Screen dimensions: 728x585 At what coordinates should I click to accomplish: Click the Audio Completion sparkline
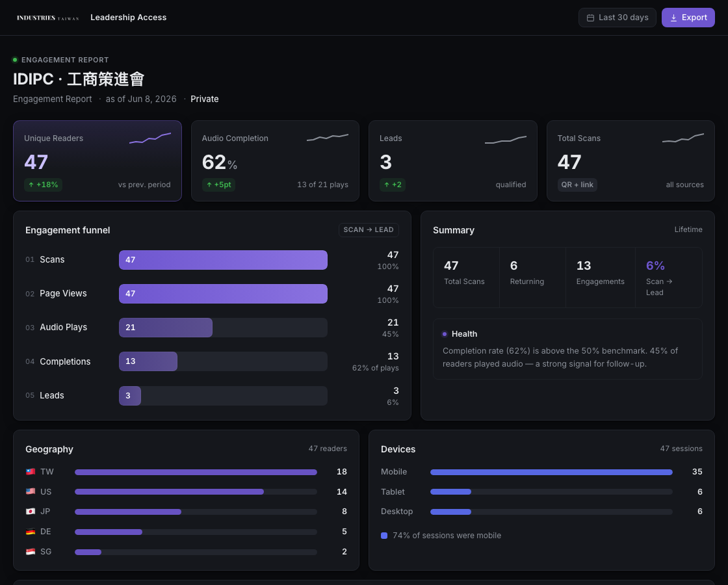pos(328,138)
